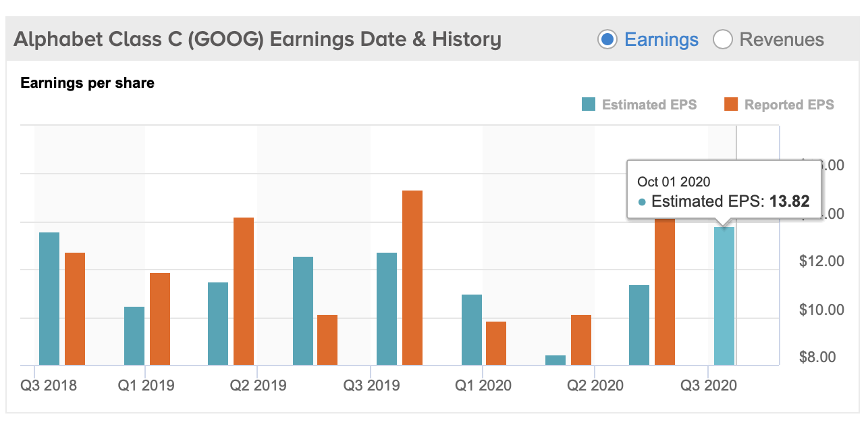868x427 pixels.
Task: Click the $12.00 y-axis value
Action: click(x=821, y=261)
